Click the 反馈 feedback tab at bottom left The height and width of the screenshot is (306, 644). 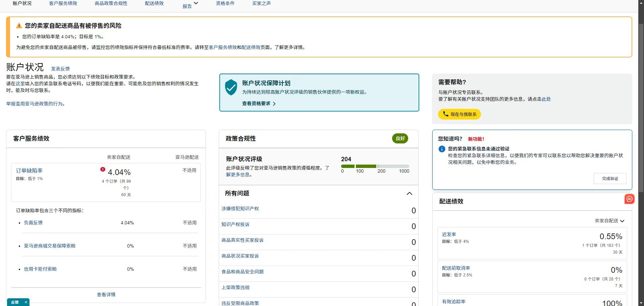coord(15,302)
